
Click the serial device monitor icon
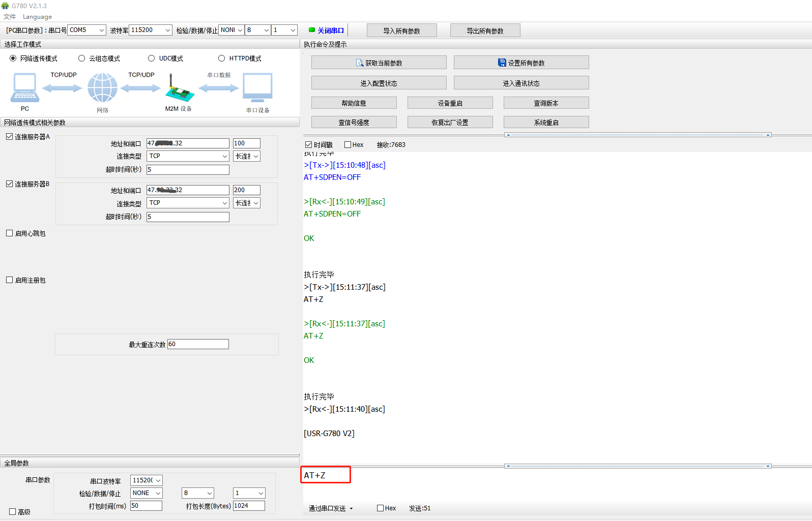[x=257, y=87]
